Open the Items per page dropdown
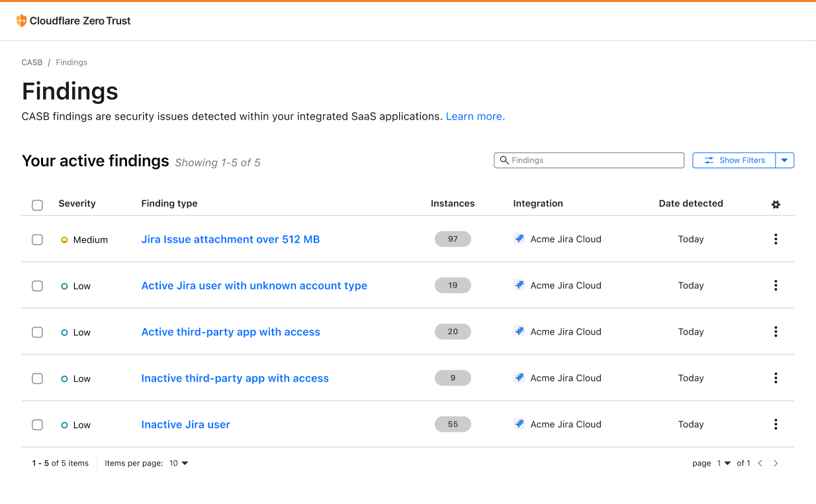This screenshot has height=504, width=816. coord(179,463)
